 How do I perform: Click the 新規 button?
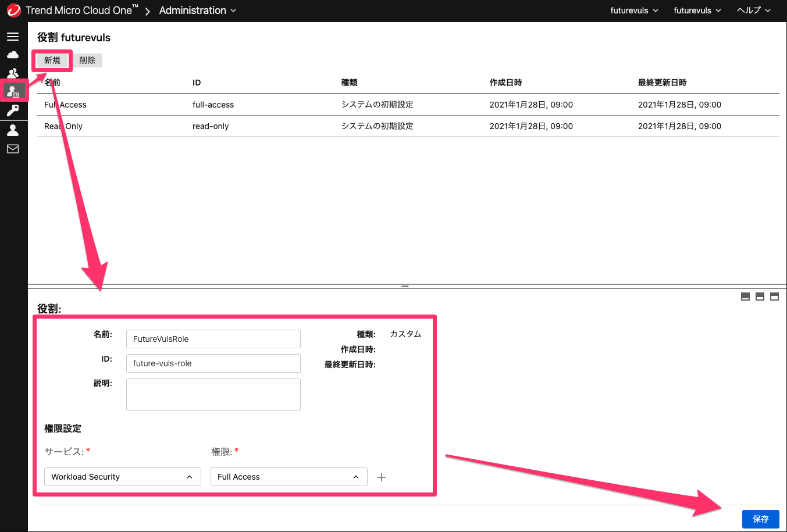click(x=52, y=60)
